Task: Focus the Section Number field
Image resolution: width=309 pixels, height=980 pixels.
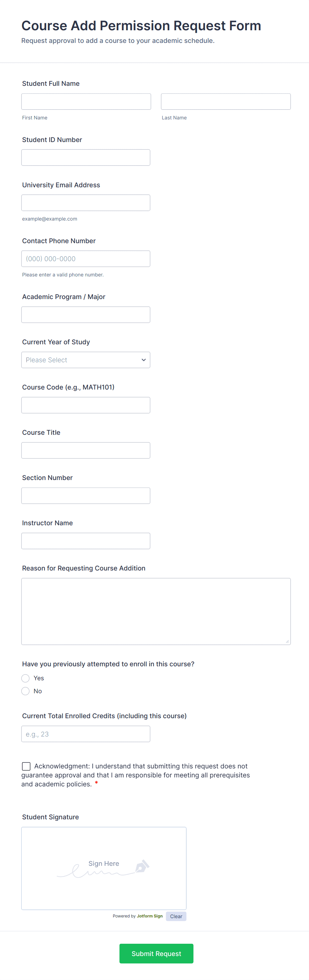Action: click(x=85, y=496)
